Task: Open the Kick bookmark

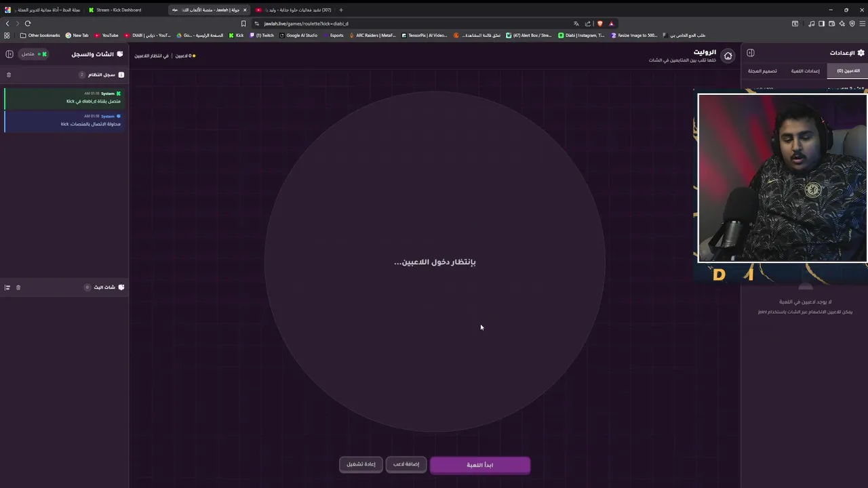Action: click(236, 35)
